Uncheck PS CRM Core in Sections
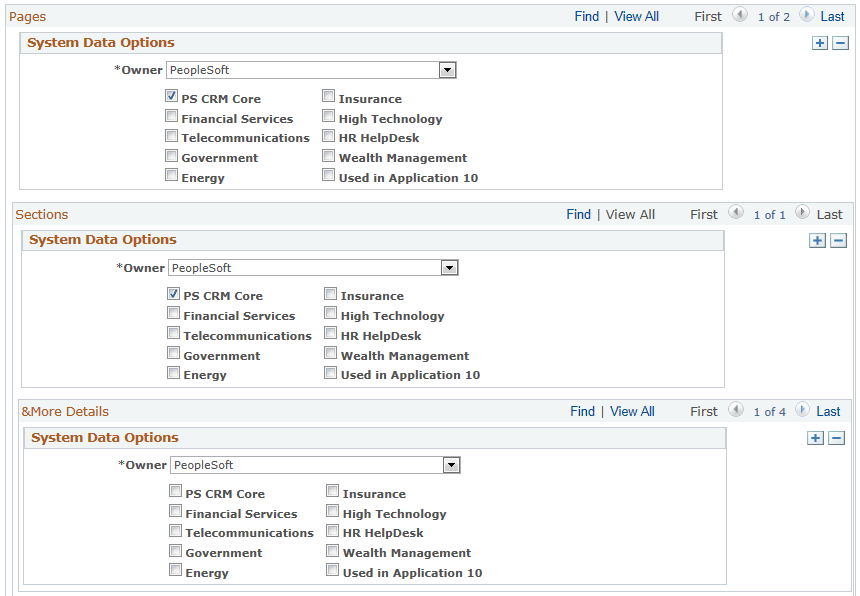This screenshot has width=860, height=596. tap(173, 293)
